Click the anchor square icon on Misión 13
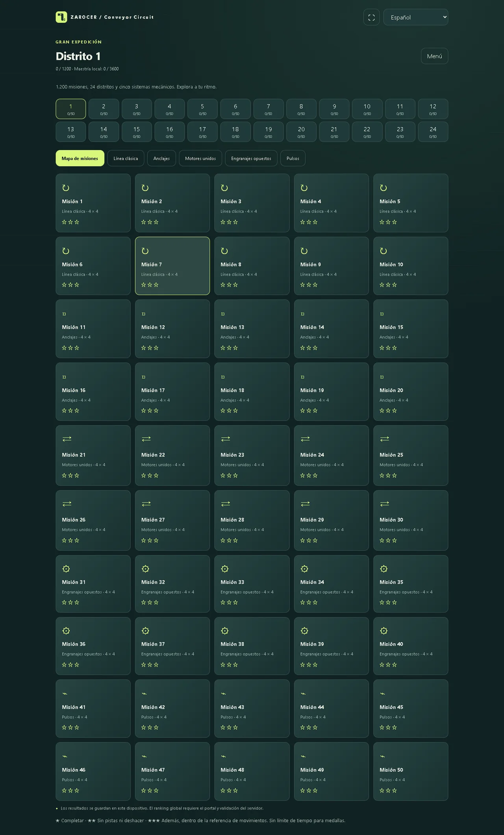Image resolution: width=504 pixels, height=835 pixels. click(x=223, y=314)
